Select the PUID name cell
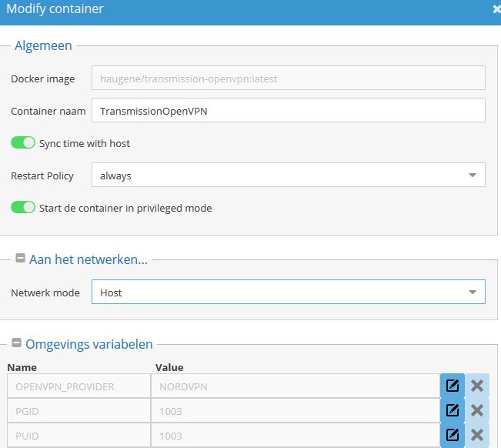The width and height of the screenshot is (501, 448). click(78, 435)
